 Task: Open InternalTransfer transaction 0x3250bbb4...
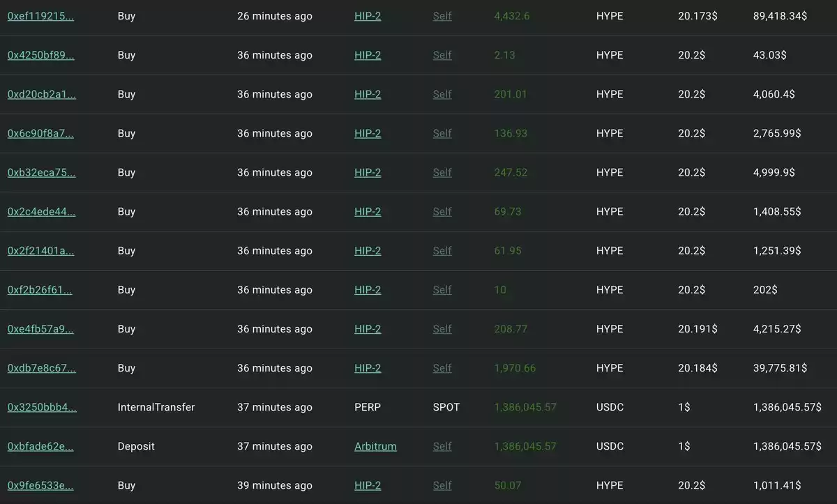tap(42, 406)
